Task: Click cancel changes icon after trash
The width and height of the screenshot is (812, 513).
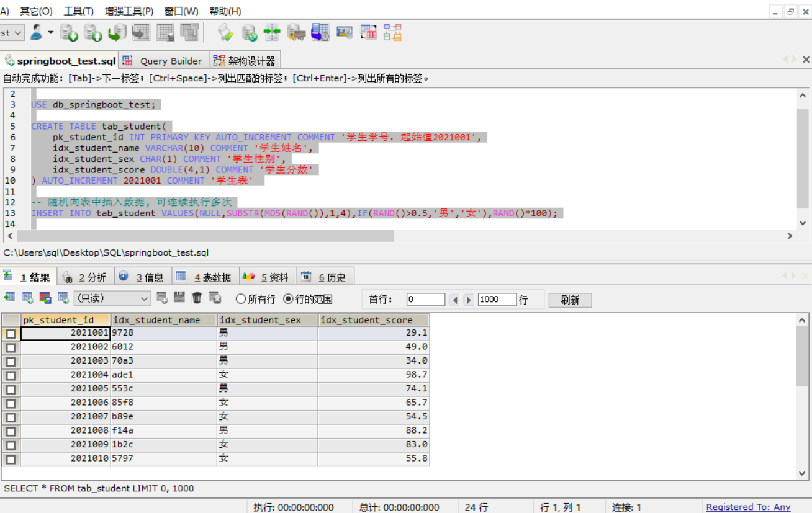Action: pyautogui.click(x=215, y=298)
